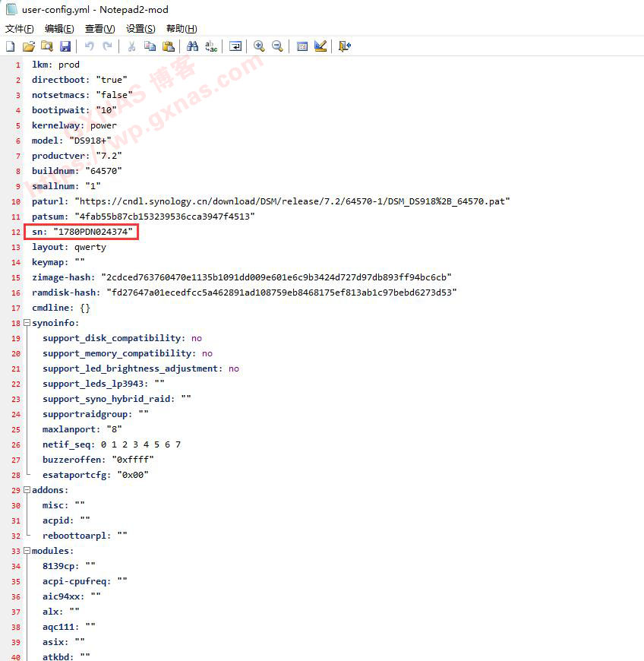Click the "cmdline: {}" line

[61, 308]
